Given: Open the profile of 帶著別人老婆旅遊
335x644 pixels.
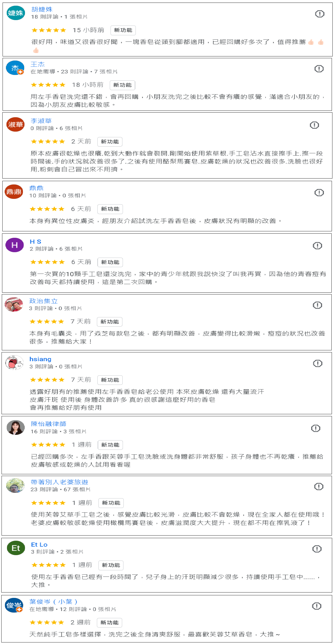Looking at the screenshot, I should tap(60, 482).
